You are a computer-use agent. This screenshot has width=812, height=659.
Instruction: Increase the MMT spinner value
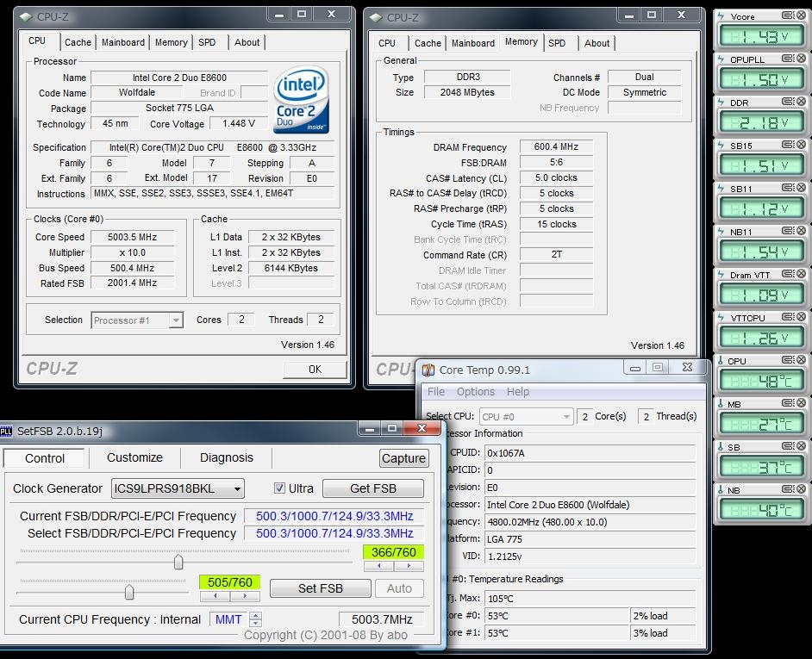coord(255,615)
